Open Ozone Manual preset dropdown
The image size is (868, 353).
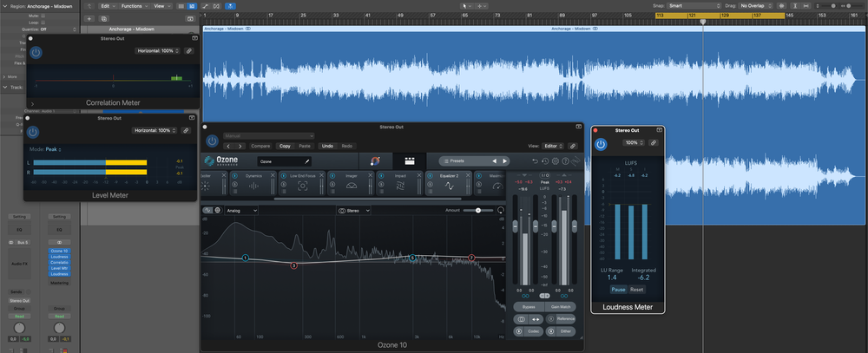tap(268, 135)
